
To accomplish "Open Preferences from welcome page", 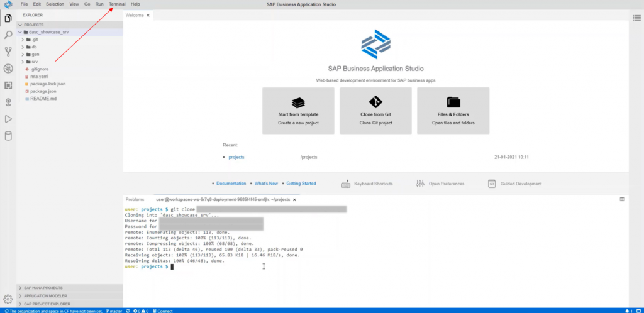I will pyautogui.click(x=440, y=184).
